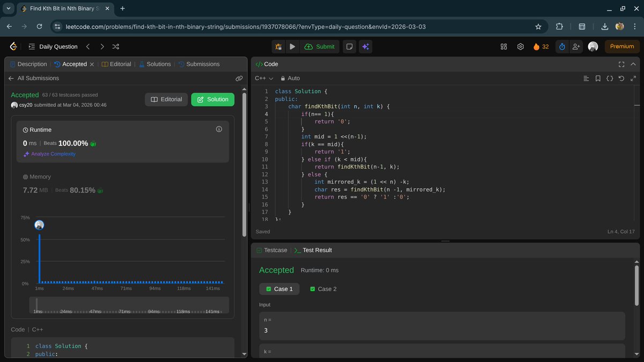This screenshot has width=644, height=362.
Task: Click the invite user icon
Action: click(576, 47)
